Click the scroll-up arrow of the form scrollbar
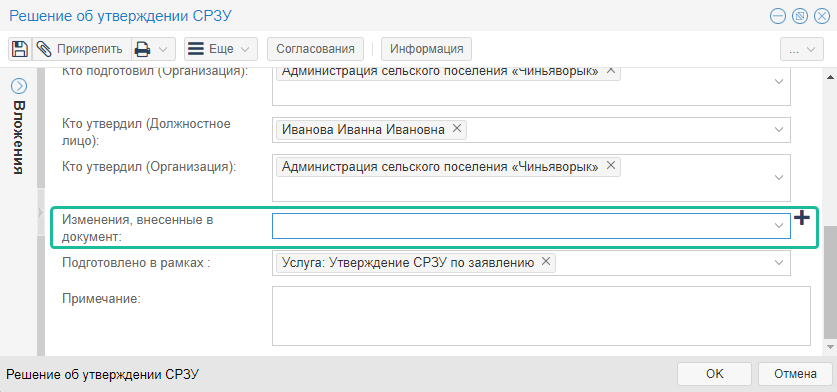Screen dimensions: 837x392 (831, 77)
